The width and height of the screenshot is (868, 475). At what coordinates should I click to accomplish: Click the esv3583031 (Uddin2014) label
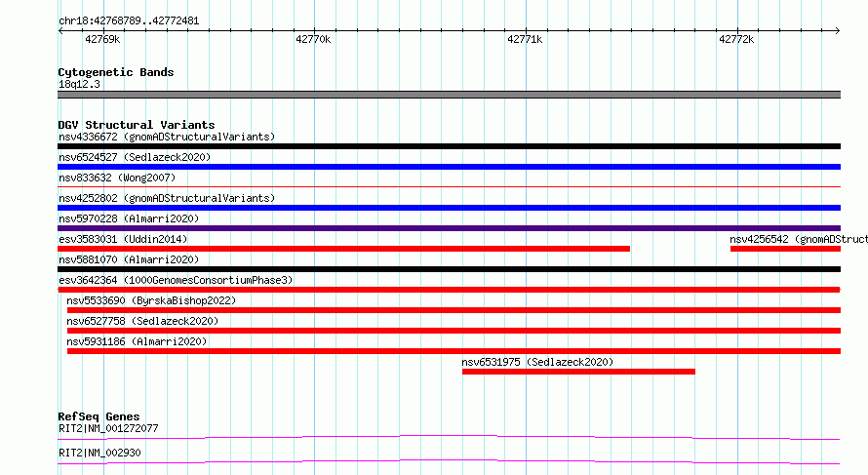[x=123, y=239]
